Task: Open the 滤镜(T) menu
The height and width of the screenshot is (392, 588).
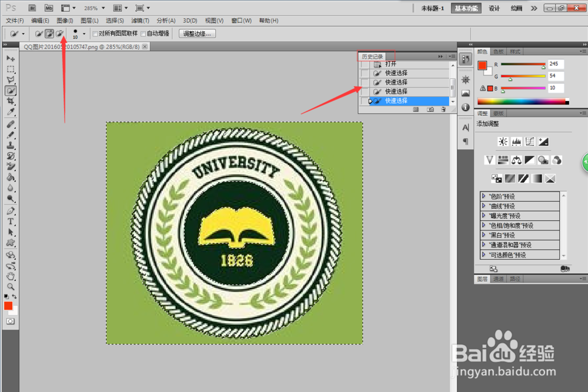Action: coord(140,21)
